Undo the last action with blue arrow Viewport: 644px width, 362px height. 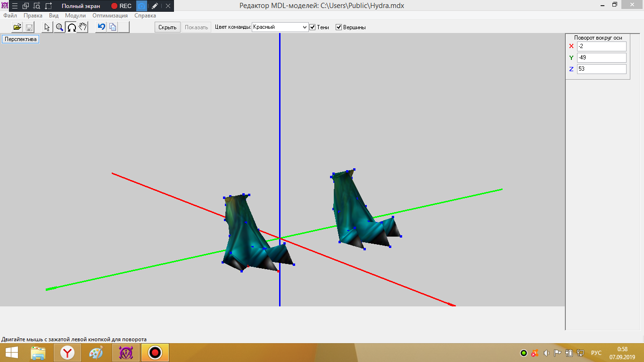pos(101,27)
